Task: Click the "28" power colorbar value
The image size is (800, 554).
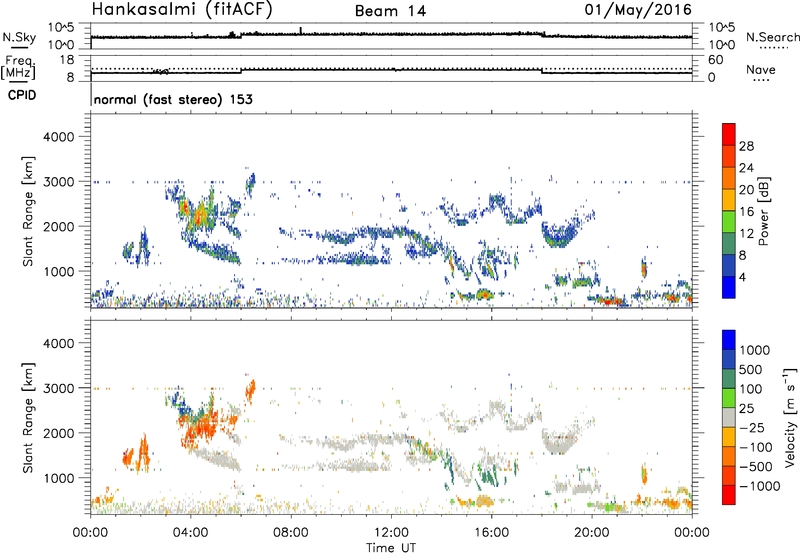Action: point(746,146)
